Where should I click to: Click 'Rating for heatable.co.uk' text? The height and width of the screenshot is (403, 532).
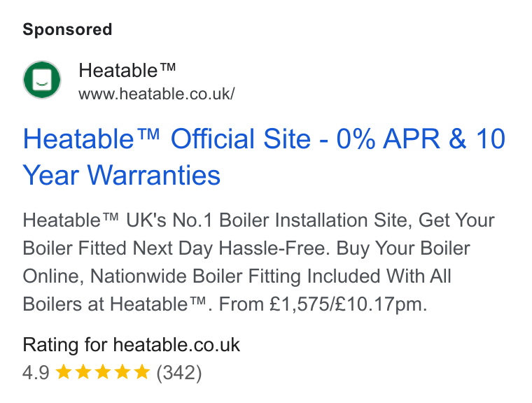[x=132, y=345]
